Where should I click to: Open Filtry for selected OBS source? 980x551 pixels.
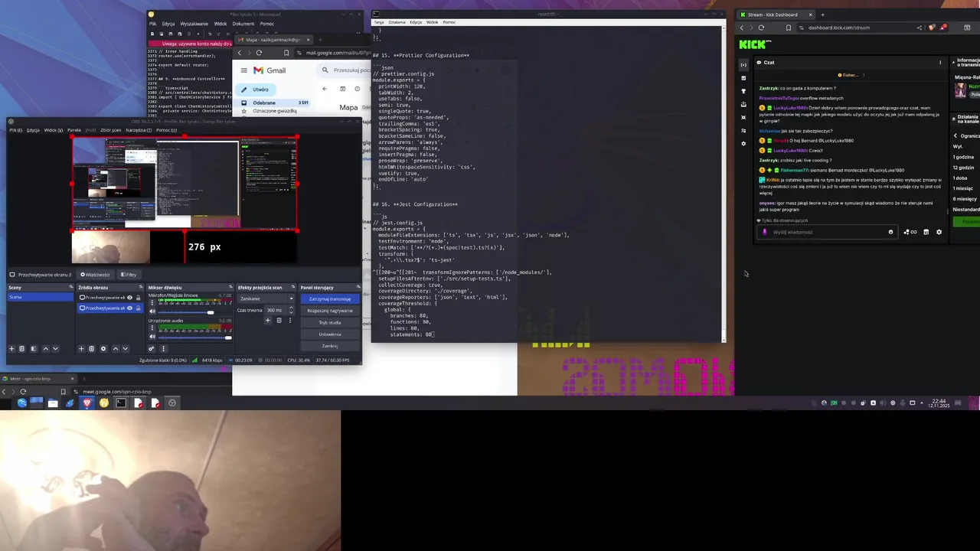click(129, 274)
